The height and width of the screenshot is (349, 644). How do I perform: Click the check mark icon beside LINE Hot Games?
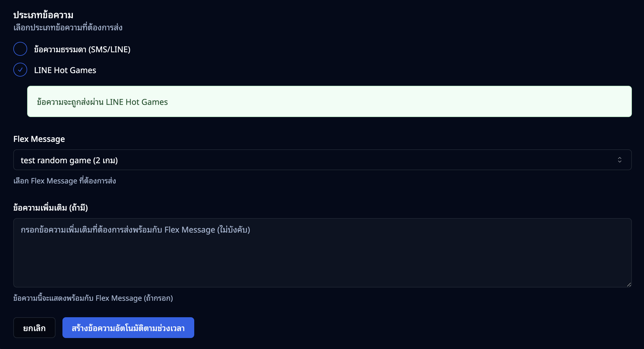[x=20, y=70]
